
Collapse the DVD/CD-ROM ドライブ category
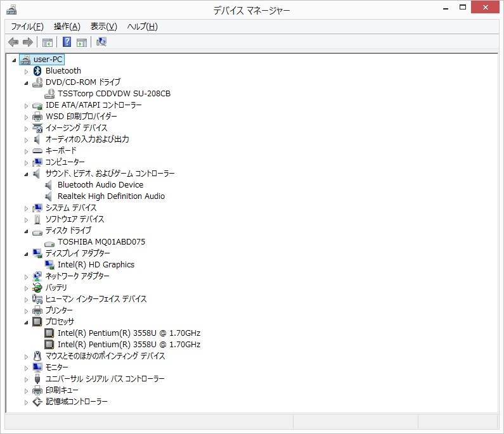(26, 83)
